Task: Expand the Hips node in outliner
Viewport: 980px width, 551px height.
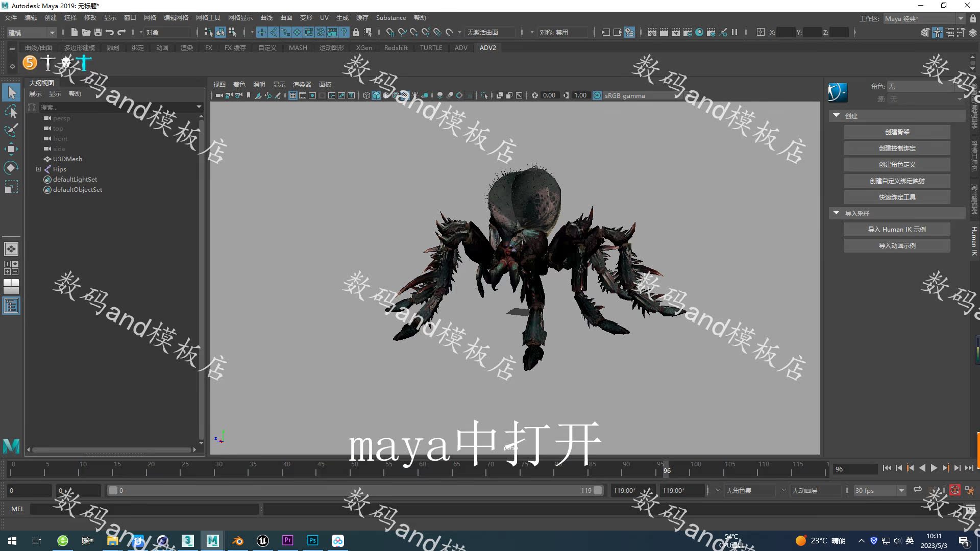Action: tap(38, 169)
